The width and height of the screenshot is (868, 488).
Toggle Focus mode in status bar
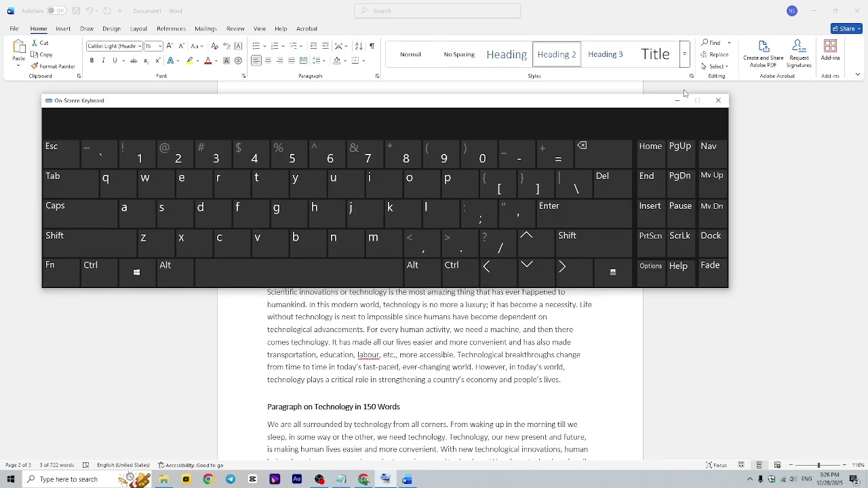point(717,466)
